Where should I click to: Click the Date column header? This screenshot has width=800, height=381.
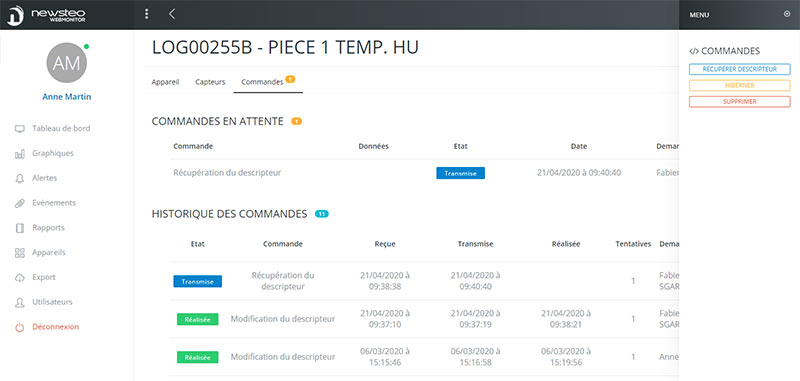pos(579,146)
